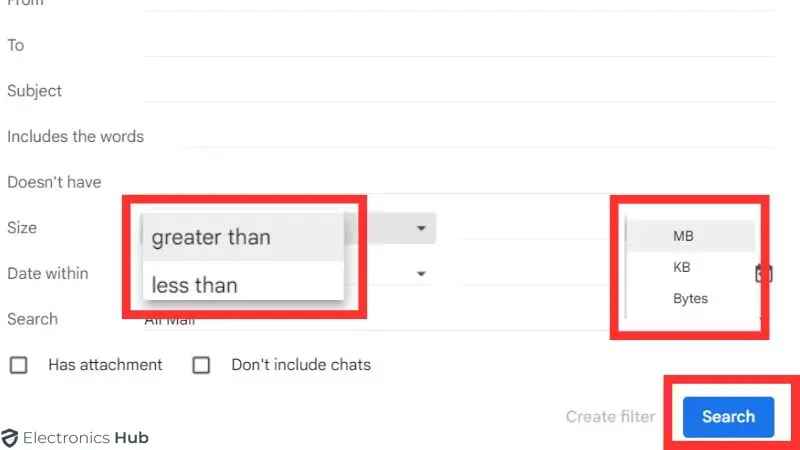Enable the Has attachment checkbox

[x=18, y=365]
